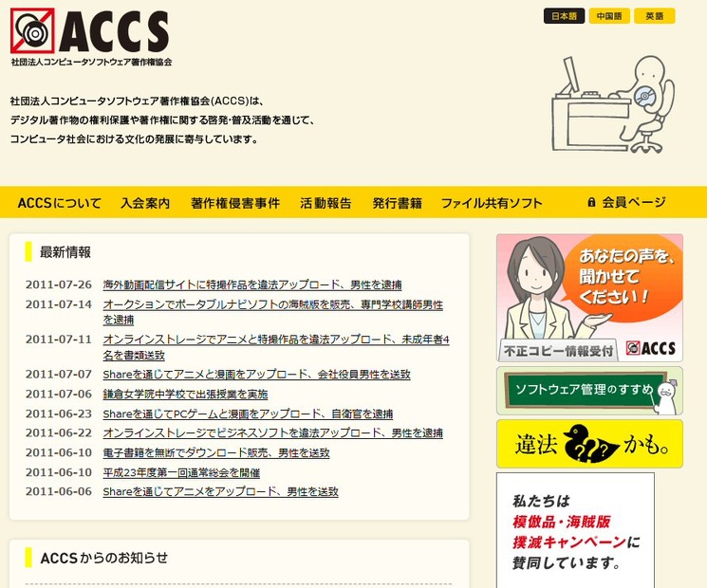Screen dimensions: 707x588
Task: Select 著作権侵害事件 in the navigation bar
Action: click(234, 203)
